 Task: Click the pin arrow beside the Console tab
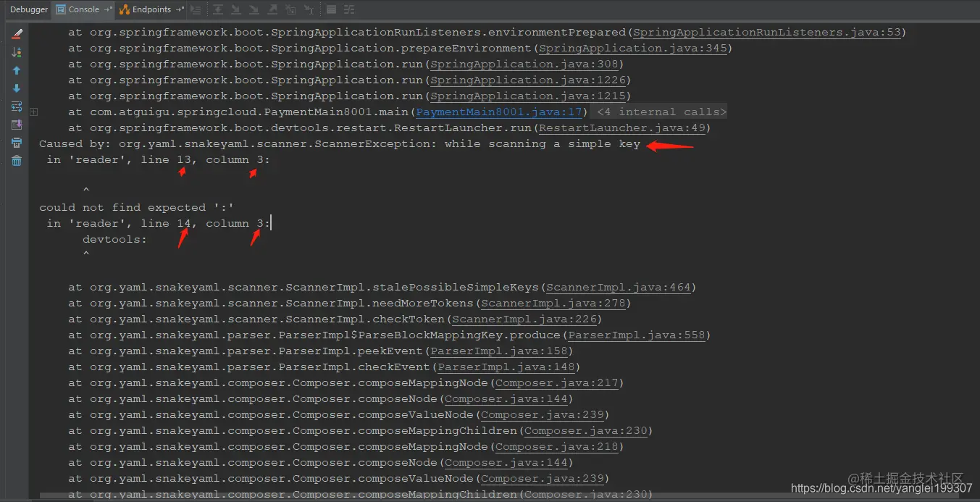click(109, 9)
